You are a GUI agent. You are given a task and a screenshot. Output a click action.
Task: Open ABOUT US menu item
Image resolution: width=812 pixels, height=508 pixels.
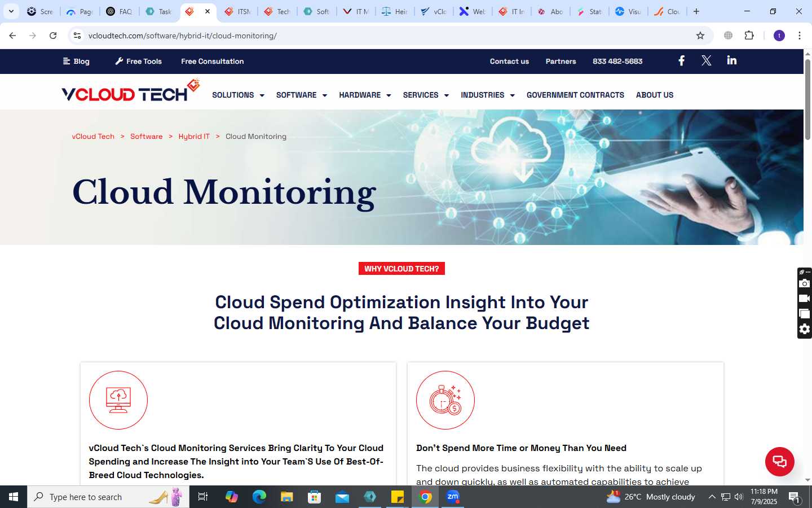click(x=655, y=95)
